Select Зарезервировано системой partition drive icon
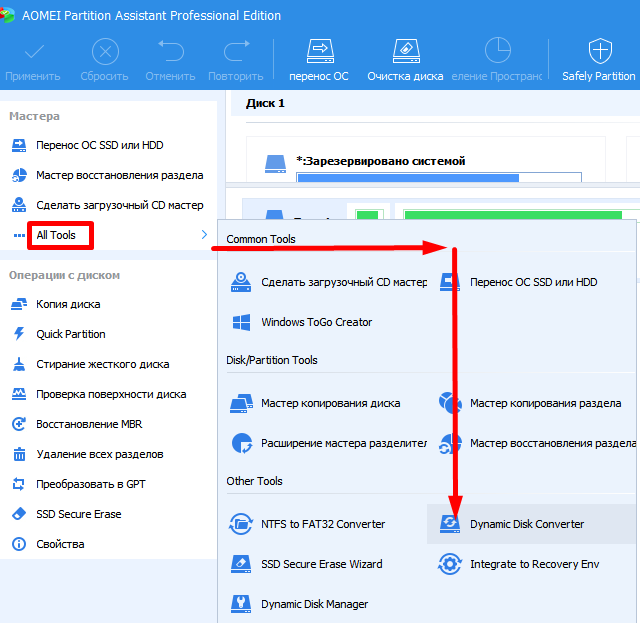Viewport: 640px width, 623px height. (275, 163)
